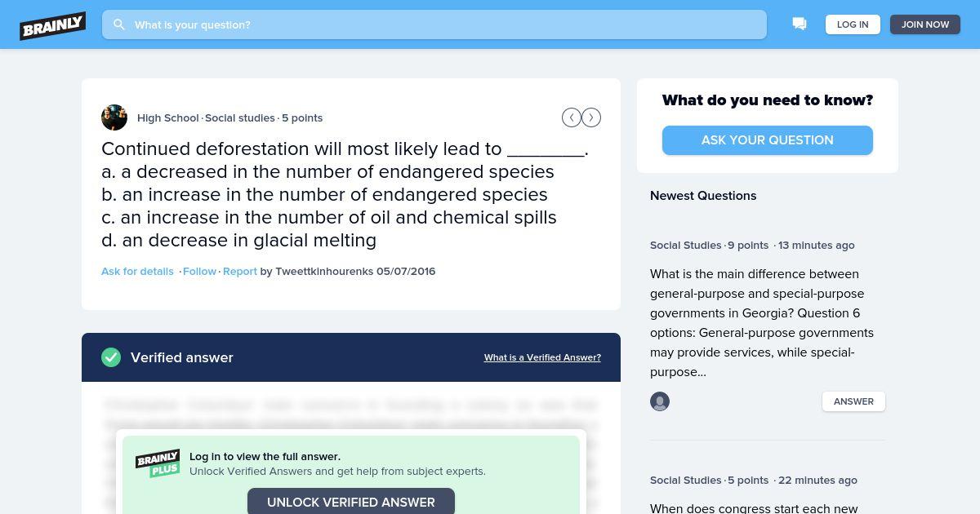Open the messages chat icon
This screenshot has height=514, width=980.
[800, 24]
